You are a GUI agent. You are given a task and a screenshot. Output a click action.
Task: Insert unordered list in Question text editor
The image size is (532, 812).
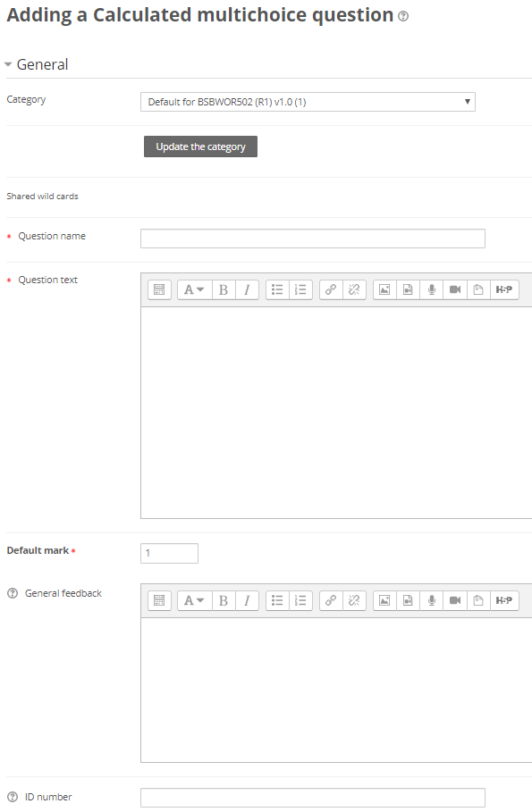tap(277, 289)
